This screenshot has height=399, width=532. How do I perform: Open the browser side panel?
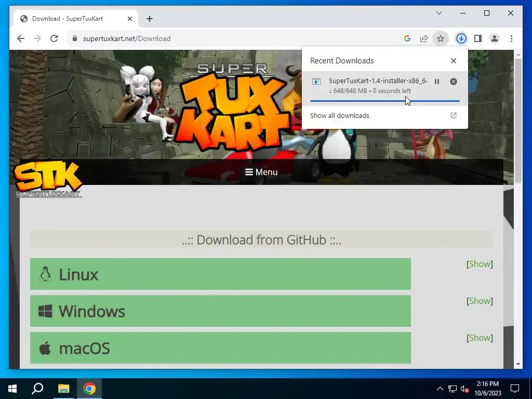[x=478, y=38]
